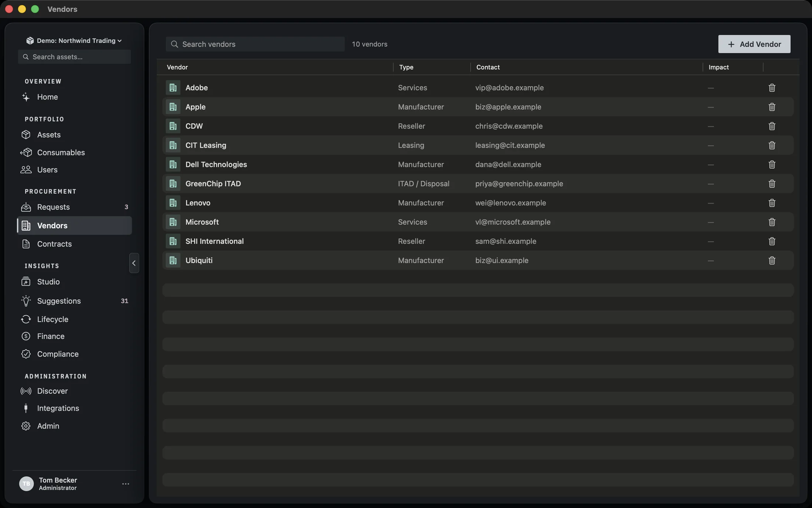
Task: Go to the Home page
Action: click(x=74, y=97)
